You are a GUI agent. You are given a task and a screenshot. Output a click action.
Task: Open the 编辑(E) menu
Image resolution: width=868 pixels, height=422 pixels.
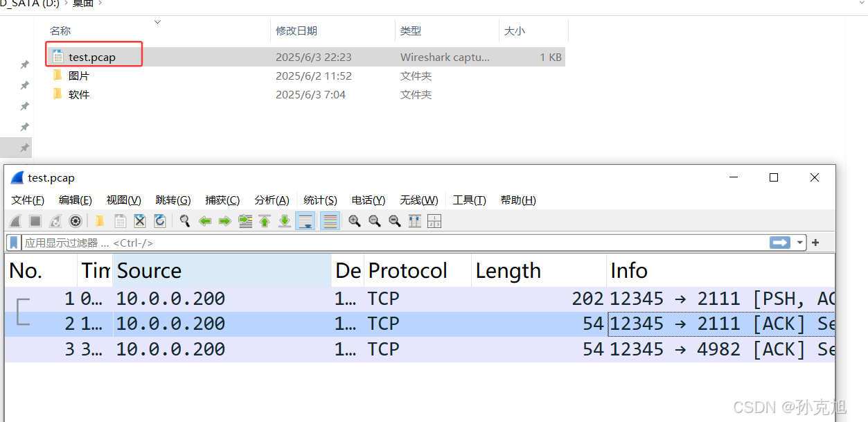pyautogui.click(x=76, y=200)
